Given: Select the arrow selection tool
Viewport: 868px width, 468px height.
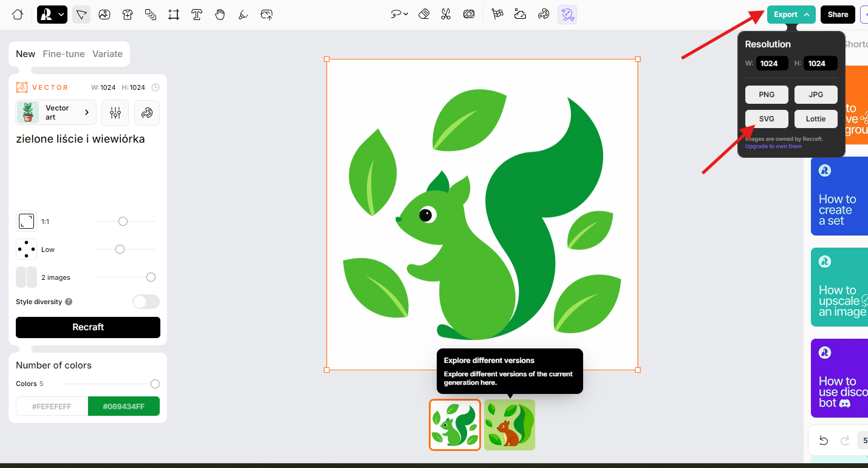Looking at the screenshot, I should click(81, 15).
